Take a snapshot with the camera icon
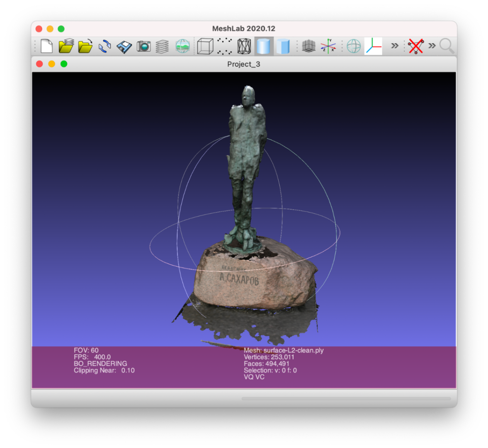The height and width of the screenshot is (448, 488). [144, 46]
